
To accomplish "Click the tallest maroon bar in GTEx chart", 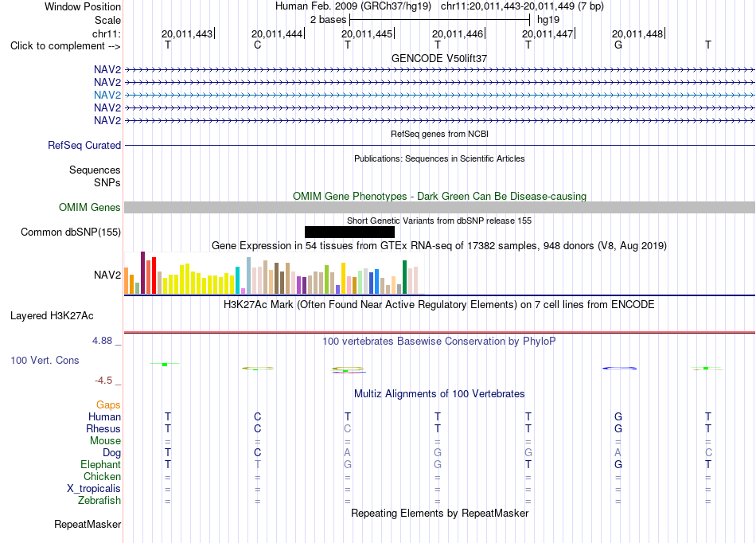I will tap(142, 273).
